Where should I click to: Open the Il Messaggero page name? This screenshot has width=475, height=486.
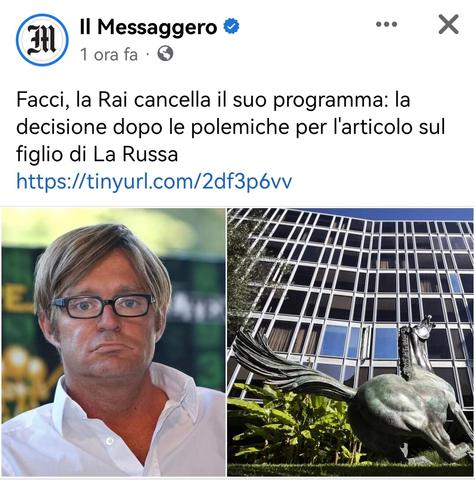(148, 27)
